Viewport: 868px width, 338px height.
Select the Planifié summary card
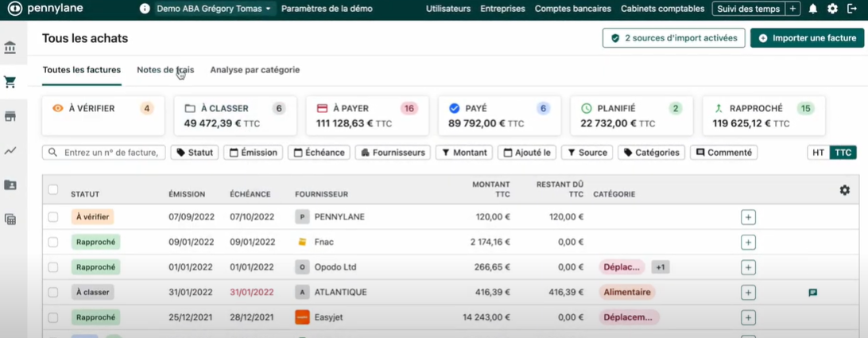632,116
